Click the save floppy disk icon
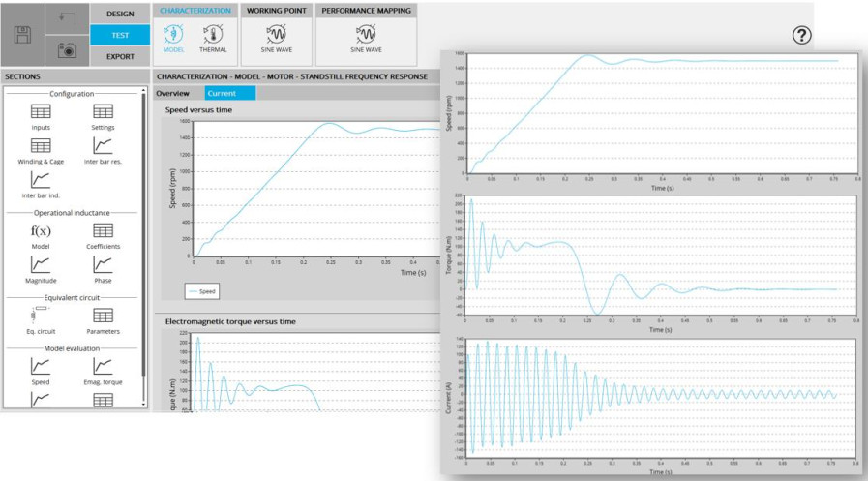Image resolution: width=868 pixels, height=481 pixels. pos(24,35)
